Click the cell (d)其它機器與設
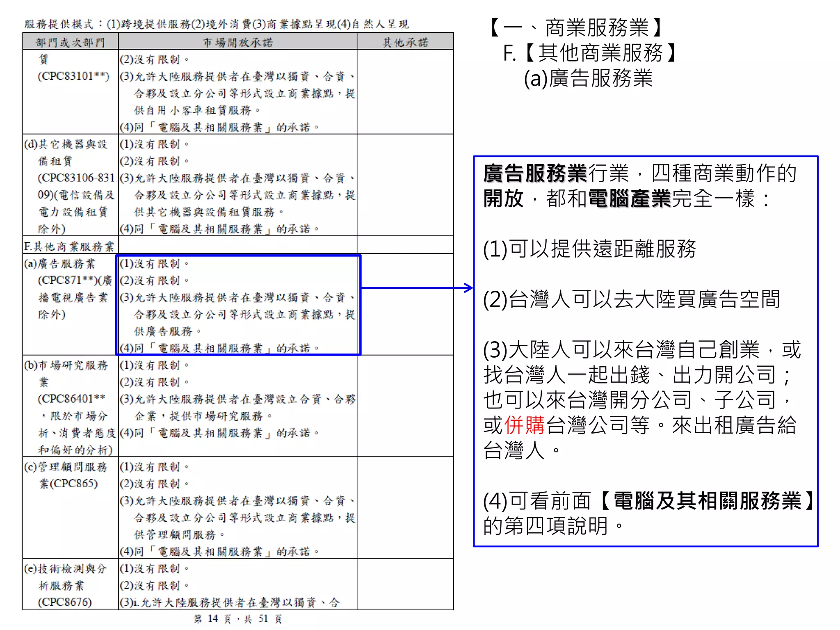 [66, 144]
